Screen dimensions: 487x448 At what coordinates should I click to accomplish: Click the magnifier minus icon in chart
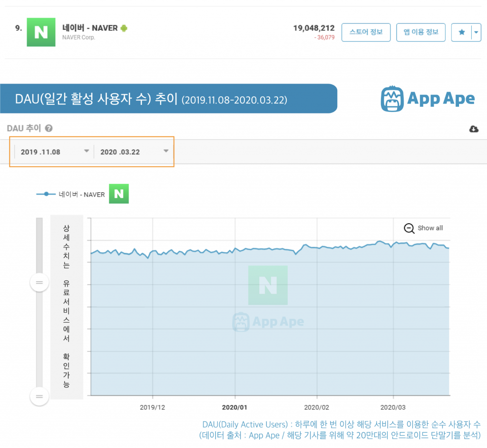tap(409, 229)
